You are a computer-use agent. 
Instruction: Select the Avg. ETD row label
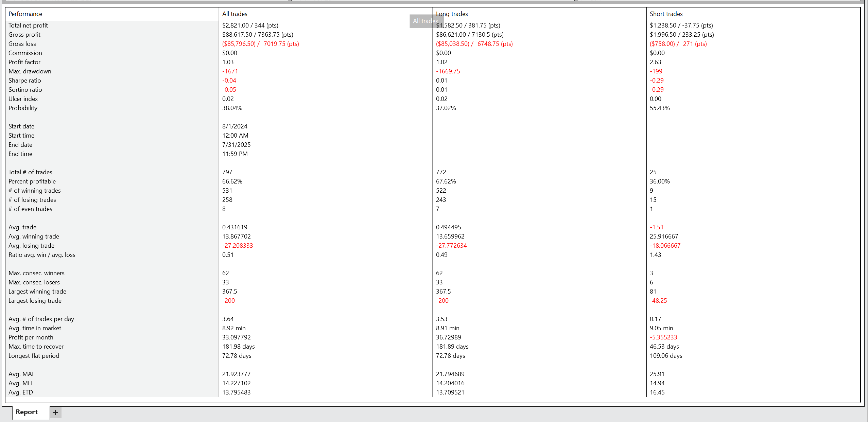tap(21, 392)
